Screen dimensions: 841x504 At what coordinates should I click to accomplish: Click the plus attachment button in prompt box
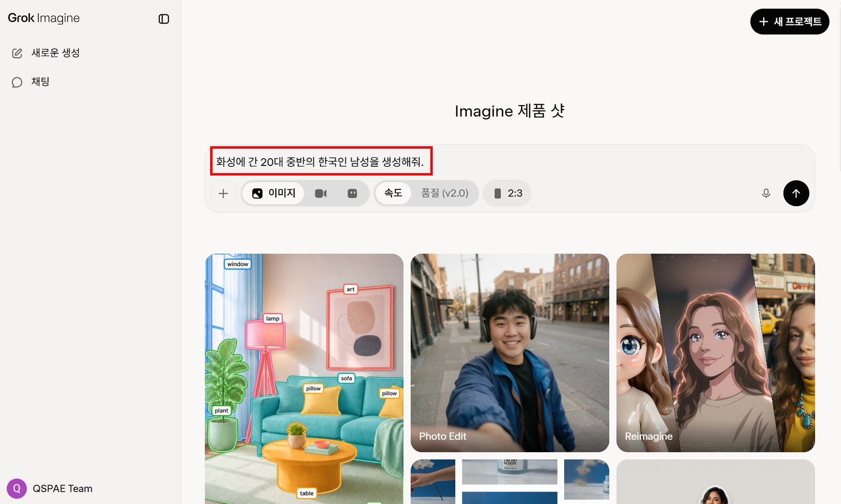coord(223,193)
